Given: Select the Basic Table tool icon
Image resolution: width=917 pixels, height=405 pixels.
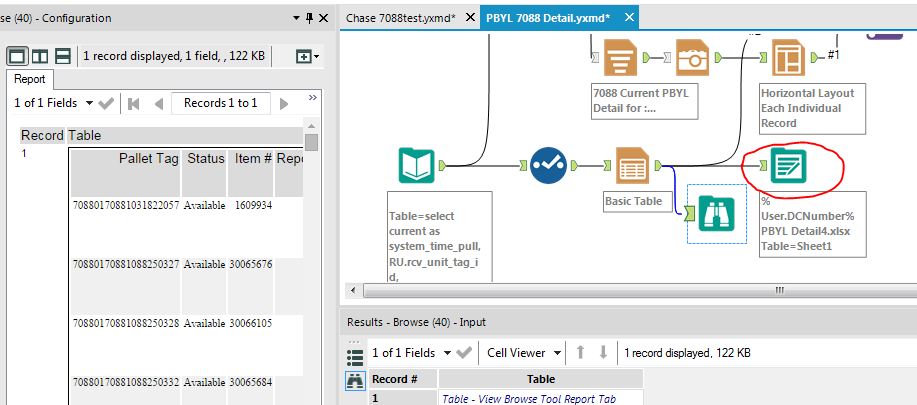Looking at the screenshot, I should click(x=632, y=166).
